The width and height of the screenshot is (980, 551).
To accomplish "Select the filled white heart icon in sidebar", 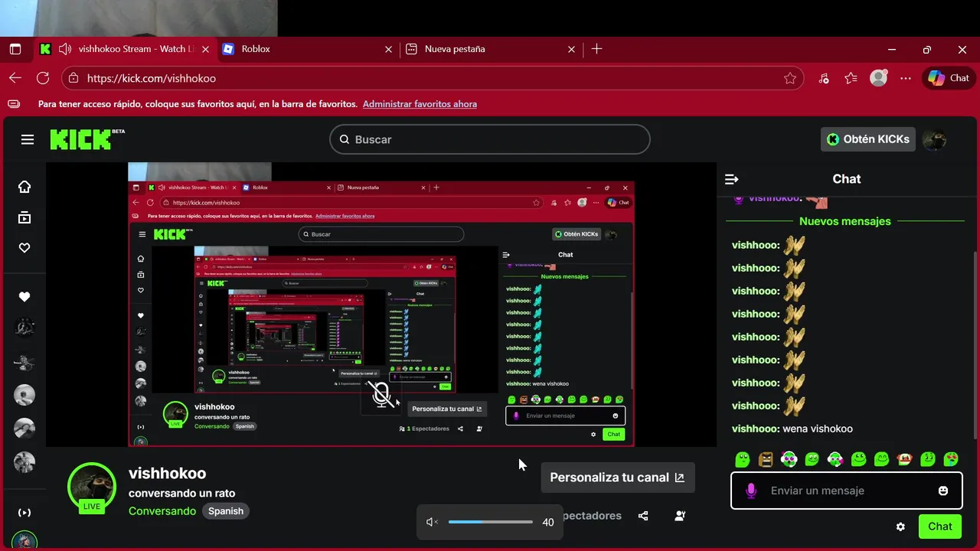I will click(24, 297).
